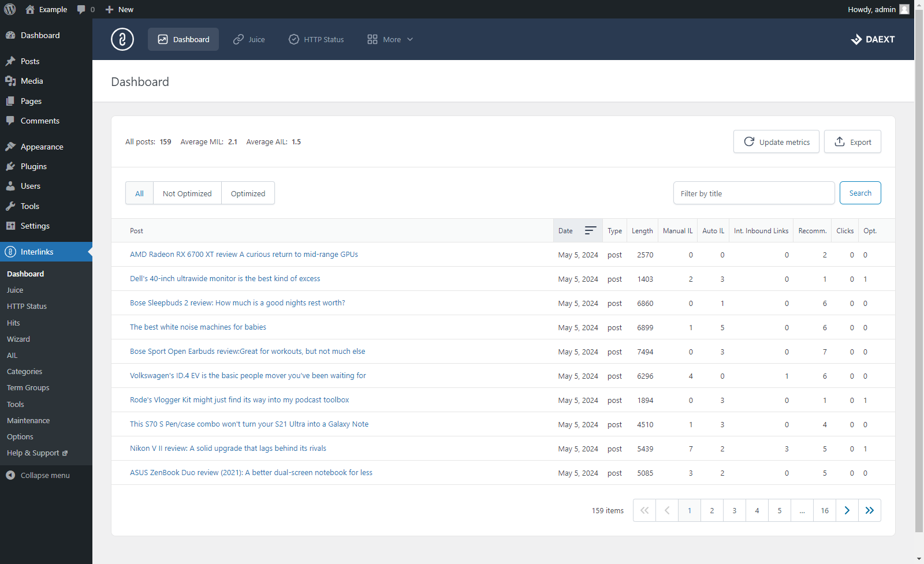
Task: Click the Date column sort icon
Action: [x=590, y=230]
